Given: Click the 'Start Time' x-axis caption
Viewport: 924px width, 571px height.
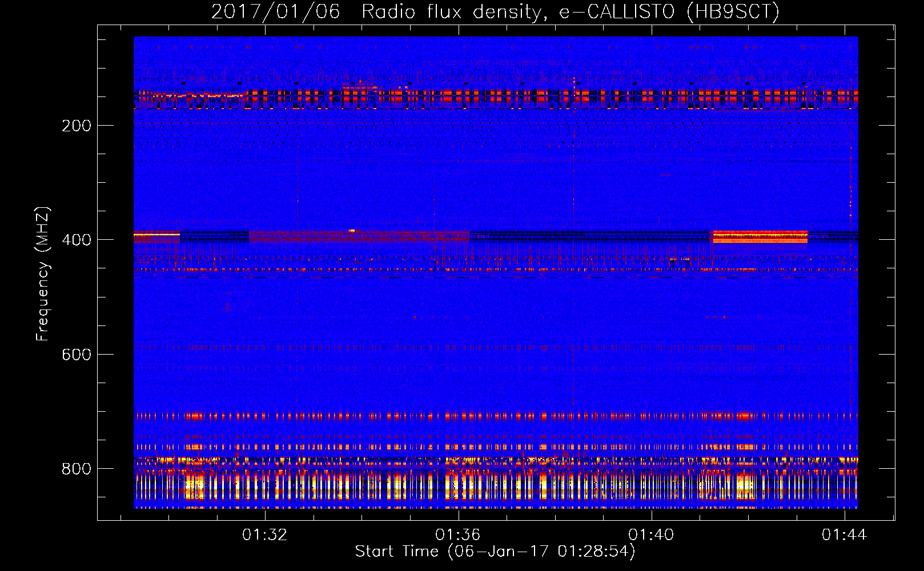Looking at the screenshot, I should (x=495, y=551).
